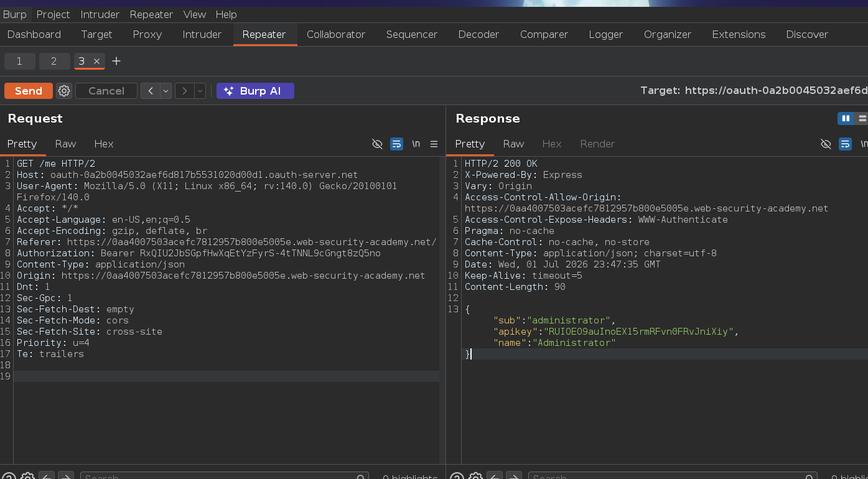Switch to the Logger tab
868x479 pixels.
click(x=606, y=34)
